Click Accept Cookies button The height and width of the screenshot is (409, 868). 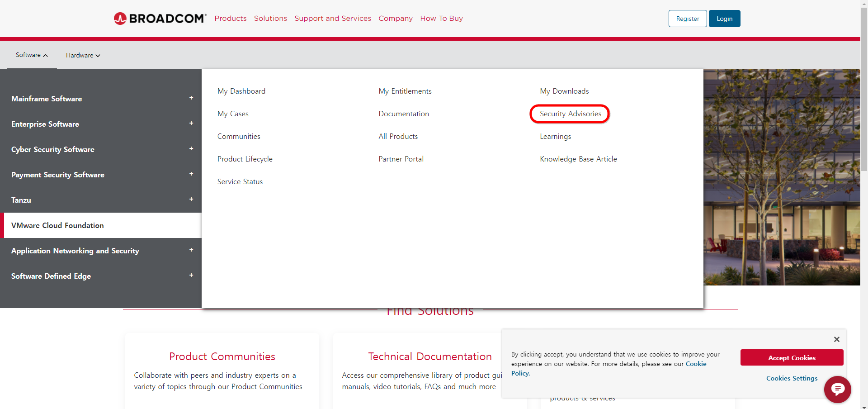[792, 357]
